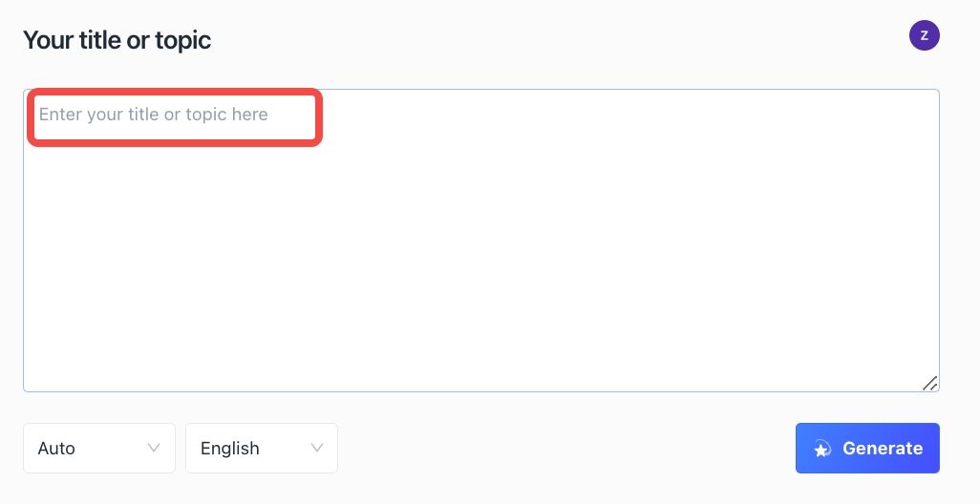Click the bottom-left area inside the textarea
This screenshot has height=504, width=980.
75,362
